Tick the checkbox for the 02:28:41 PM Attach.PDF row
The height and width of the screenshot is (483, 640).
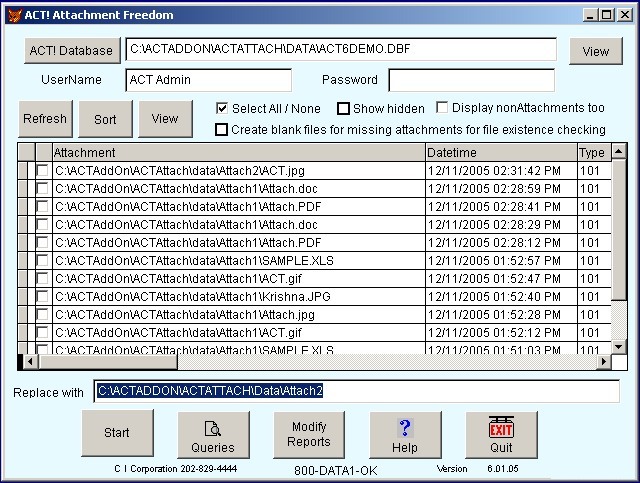pos(42,206)
